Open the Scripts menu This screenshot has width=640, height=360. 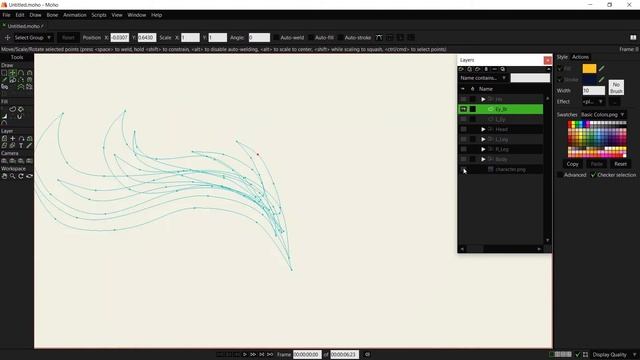click(x=99, y=15)
